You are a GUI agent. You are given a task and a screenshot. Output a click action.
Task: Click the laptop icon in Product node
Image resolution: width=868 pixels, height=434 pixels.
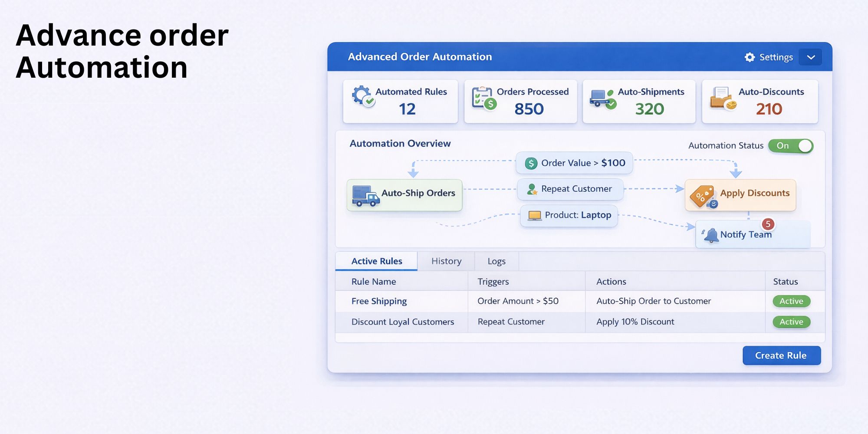click(x=534, y=214)
